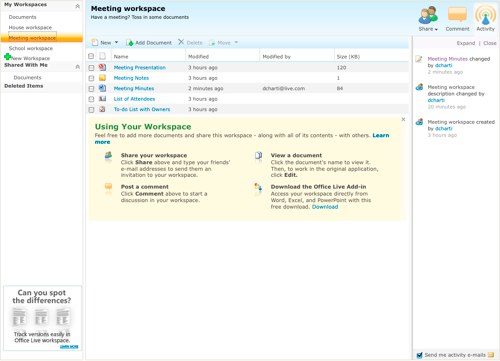Click icon beside workspace description changed activity
The image size is (500, 361).
pos(419,87)
